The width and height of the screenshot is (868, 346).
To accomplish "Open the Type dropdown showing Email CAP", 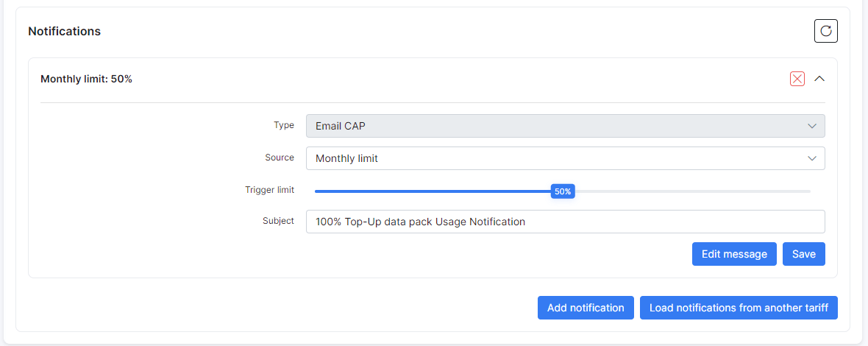I will tap(565, 126).
